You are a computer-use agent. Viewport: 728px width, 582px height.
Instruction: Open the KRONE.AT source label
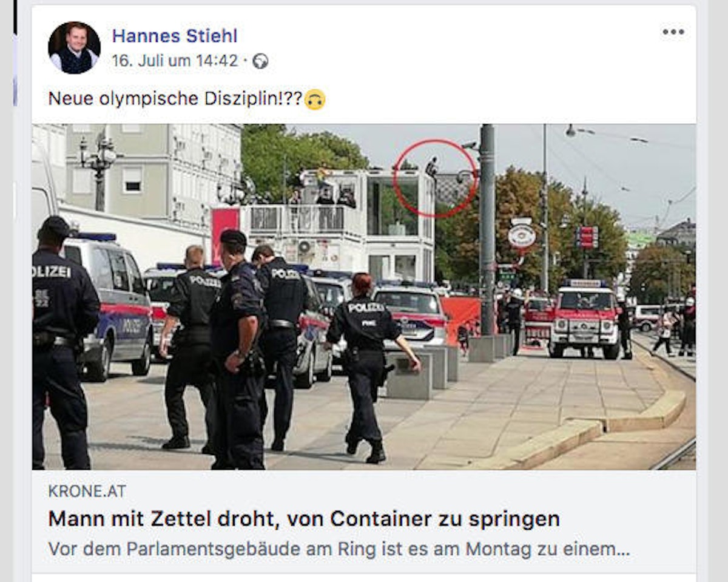(x=87, y=492)
